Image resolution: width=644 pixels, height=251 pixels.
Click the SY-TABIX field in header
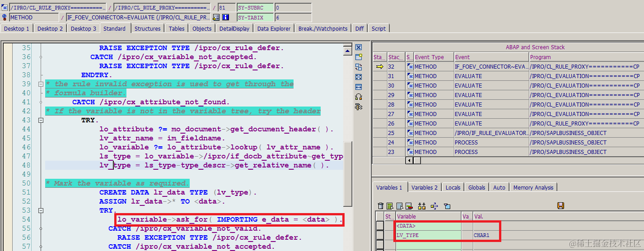[x=255, y=17]
